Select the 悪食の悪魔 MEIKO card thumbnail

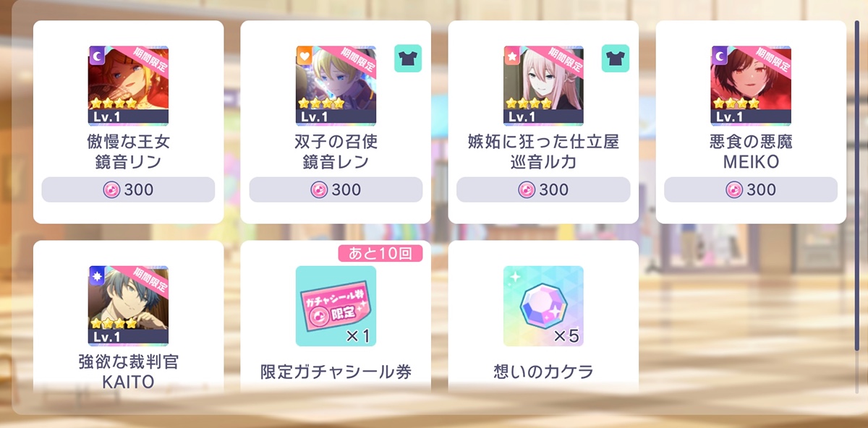click(x=751, y=86)
